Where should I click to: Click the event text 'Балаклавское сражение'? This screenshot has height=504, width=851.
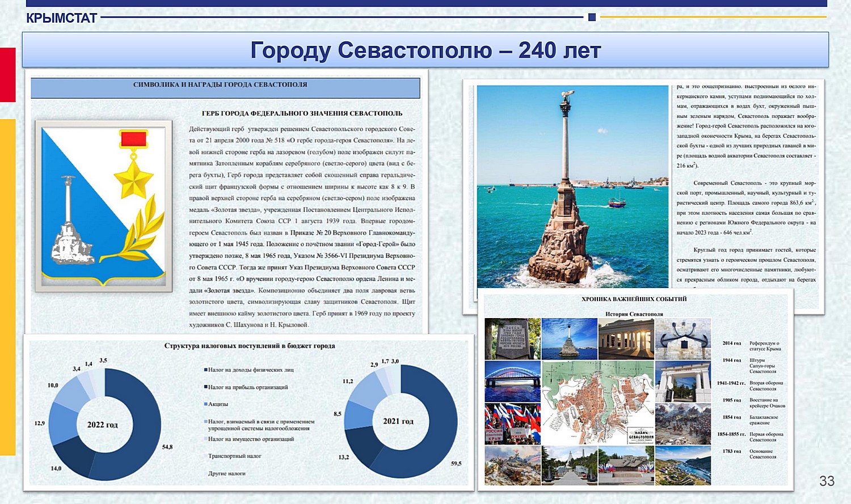click(x=764, y=420)
